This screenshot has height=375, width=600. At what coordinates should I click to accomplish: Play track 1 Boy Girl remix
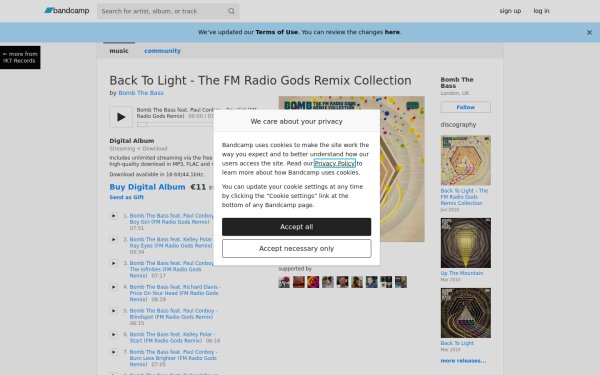pyautogui.click(x=114, y=216)
